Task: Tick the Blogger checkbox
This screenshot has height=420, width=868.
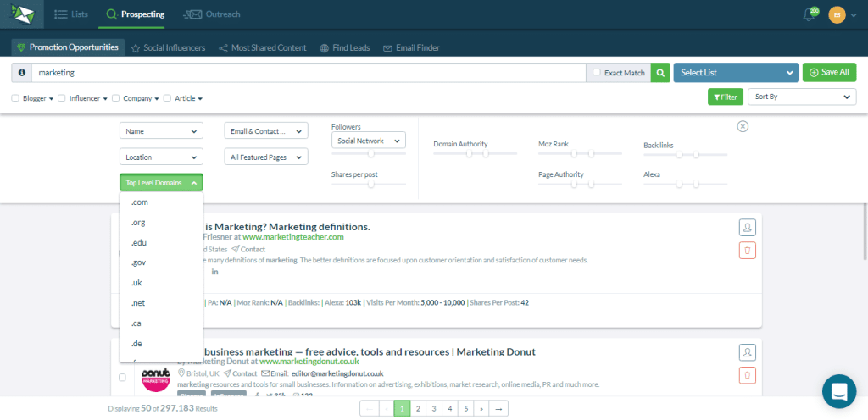Action: click(x=15, y=98)
